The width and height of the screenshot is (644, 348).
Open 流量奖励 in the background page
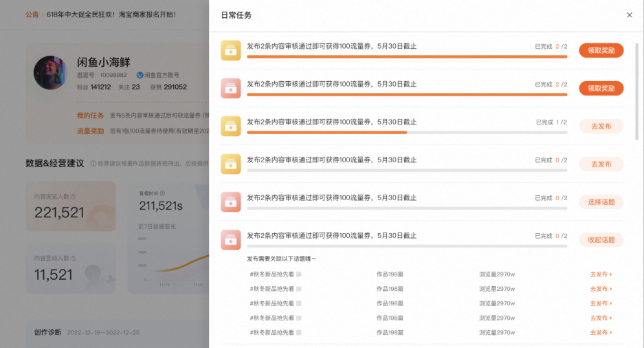pyautogui.click(x=90, y=131)
